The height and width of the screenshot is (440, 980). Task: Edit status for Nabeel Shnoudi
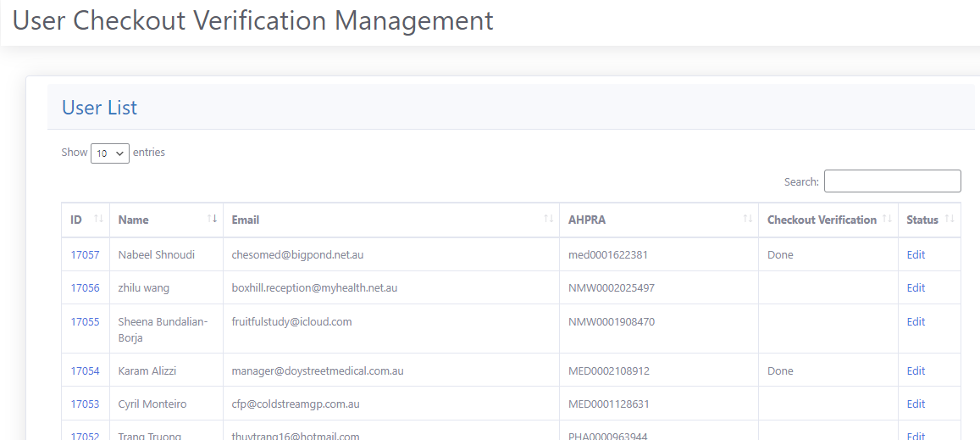click(x=916, y=254)
